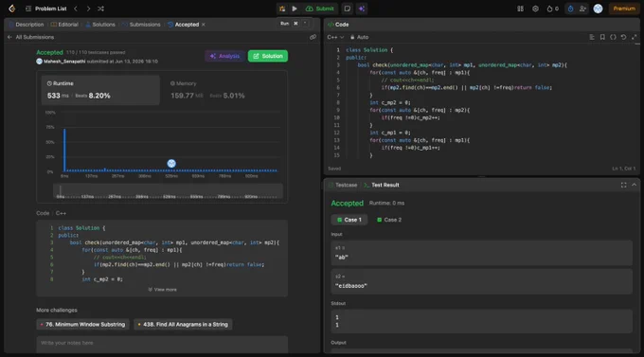Image resolution: width=644 pixels, height=357 pixels.
Task: Switch to the Editorial tab
Action: (x=64, y=25)
